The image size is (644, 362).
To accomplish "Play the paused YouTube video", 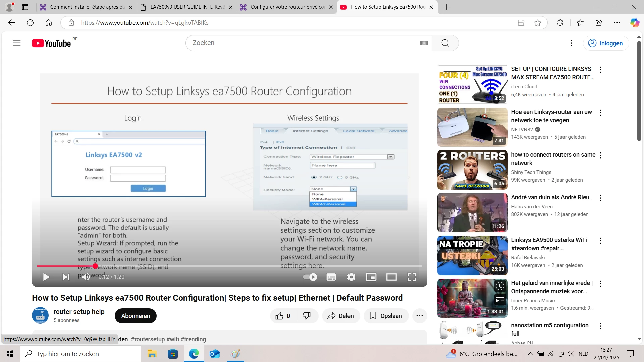I will tap(46, 277).
